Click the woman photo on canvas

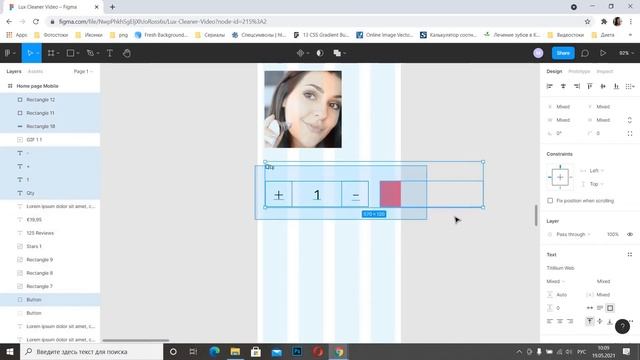coord(303,109)
